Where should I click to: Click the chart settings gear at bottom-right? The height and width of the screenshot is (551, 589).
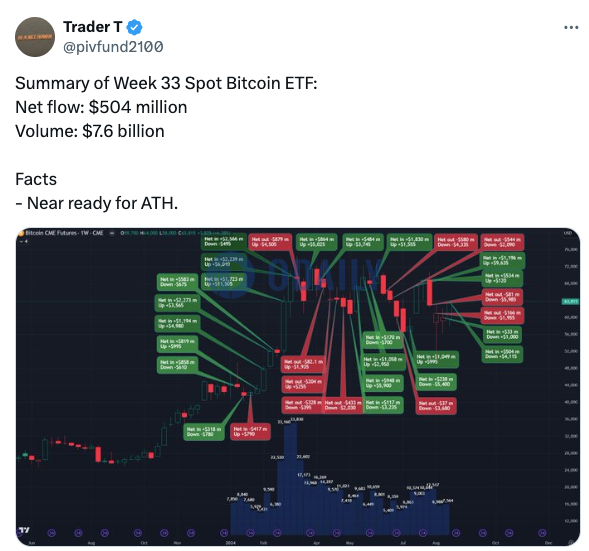(571, 542)
